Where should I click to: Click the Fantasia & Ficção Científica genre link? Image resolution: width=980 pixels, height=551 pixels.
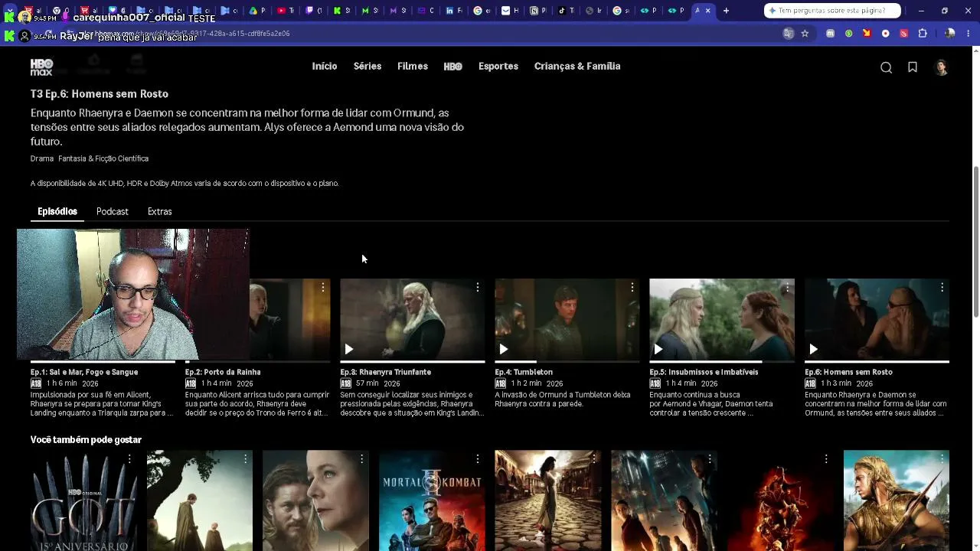(x=103, y=158)
